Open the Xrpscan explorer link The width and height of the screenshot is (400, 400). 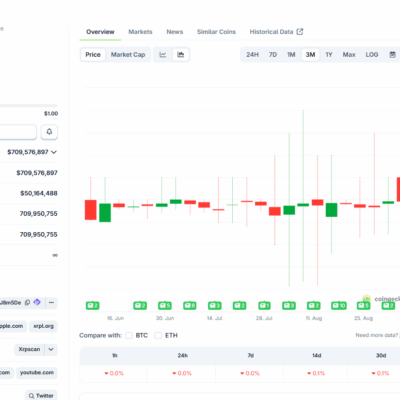[29, 349]
